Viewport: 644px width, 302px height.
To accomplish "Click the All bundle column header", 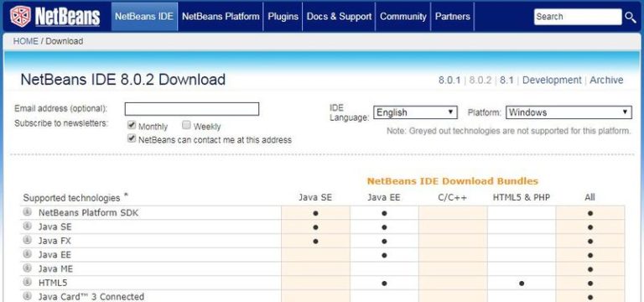I will pyautogui.click(x=589, y=198).
